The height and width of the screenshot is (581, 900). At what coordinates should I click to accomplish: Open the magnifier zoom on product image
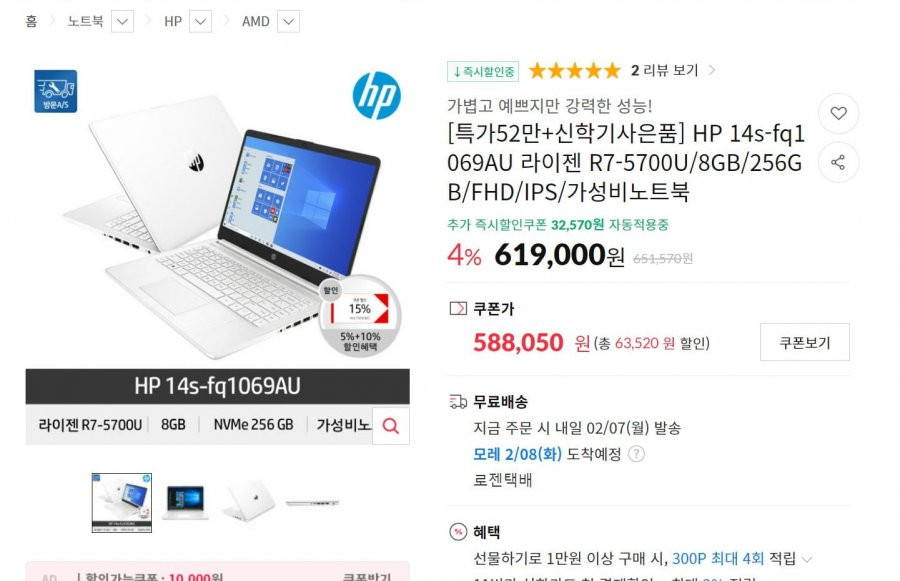[x=391, y=426]
